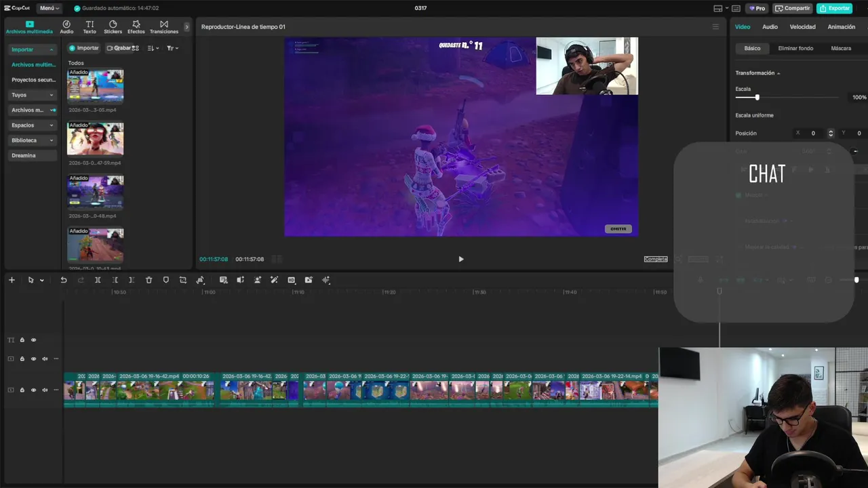Open the auto reframe tool icon
The image size is (868, 488).
200,280
